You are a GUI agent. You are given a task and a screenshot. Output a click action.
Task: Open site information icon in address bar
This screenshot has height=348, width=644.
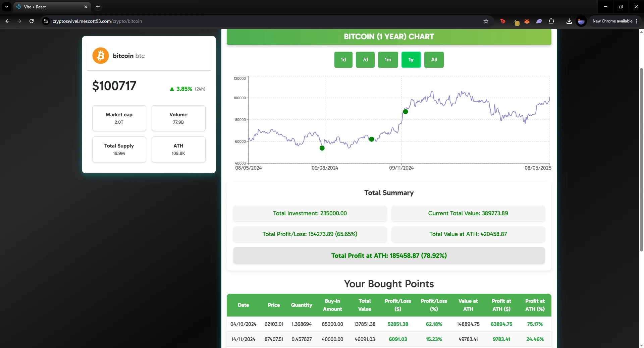click(x=46, y=21)
